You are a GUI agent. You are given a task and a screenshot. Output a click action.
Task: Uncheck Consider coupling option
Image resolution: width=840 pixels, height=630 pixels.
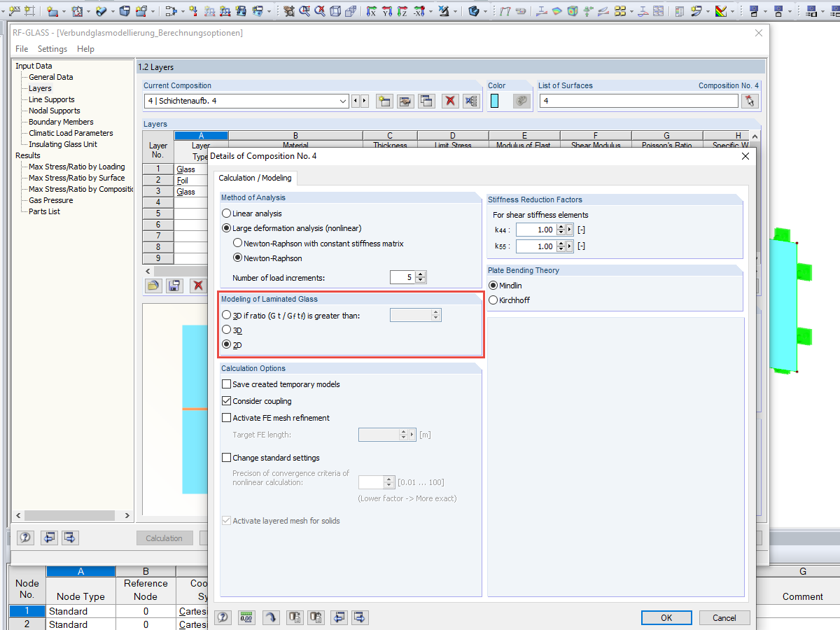(x=227, y=400)
